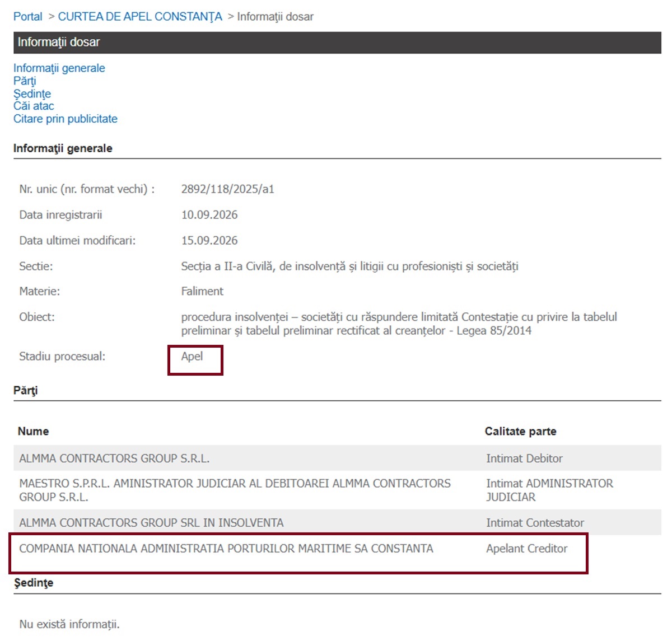Select the Informații generale section heading
The image size is (672, 641).
pos(63,148)
